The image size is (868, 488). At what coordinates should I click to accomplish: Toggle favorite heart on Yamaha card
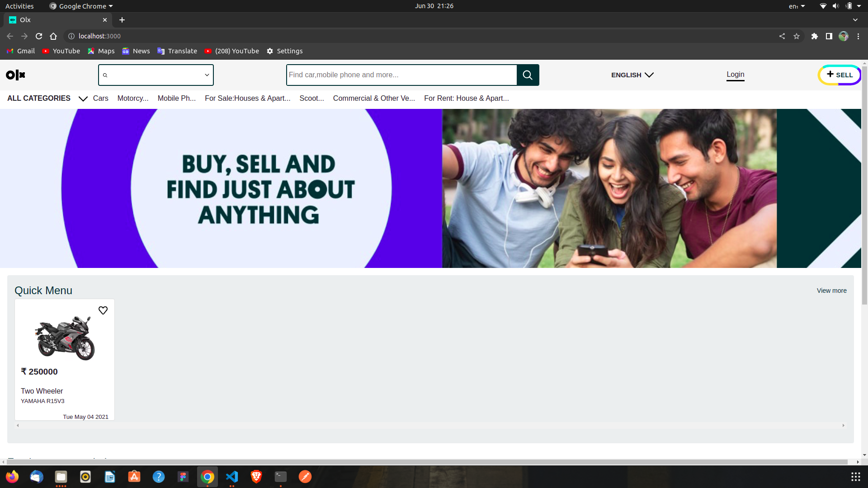103,310
